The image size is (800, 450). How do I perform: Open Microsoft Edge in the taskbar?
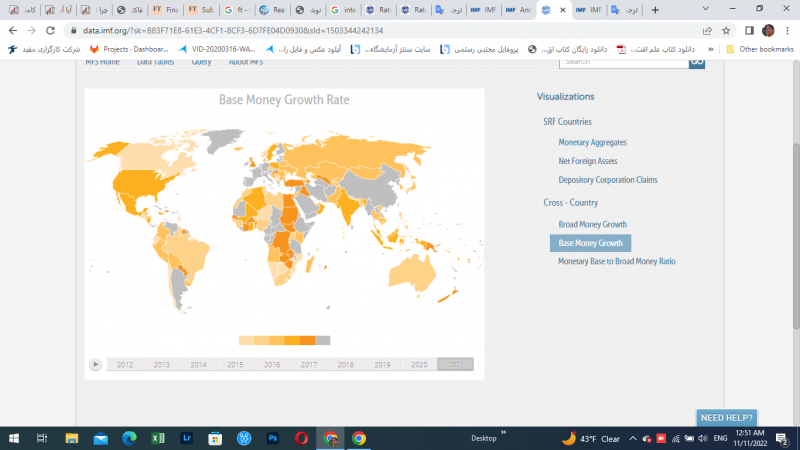click(x=129, y=438)
